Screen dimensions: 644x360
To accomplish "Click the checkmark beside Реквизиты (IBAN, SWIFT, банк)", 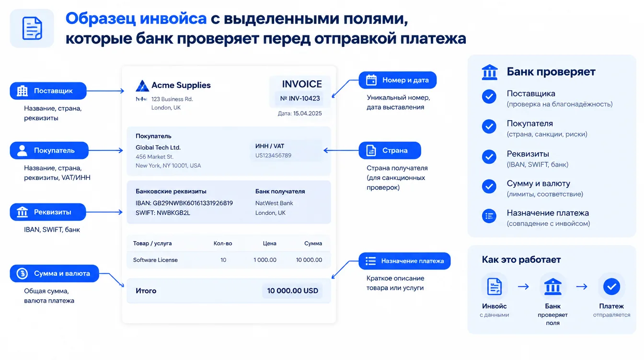I will pyautogui.click(x=489, y=157).
